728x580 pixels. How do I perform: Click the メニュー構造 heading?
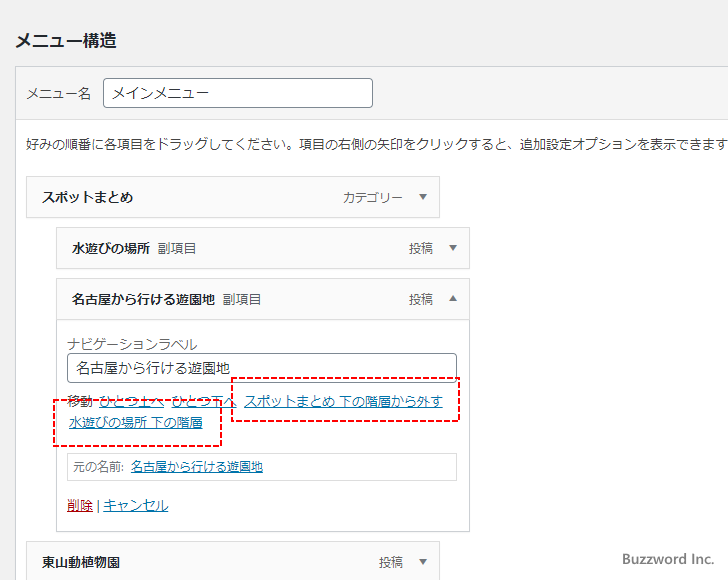click(66, 40)
